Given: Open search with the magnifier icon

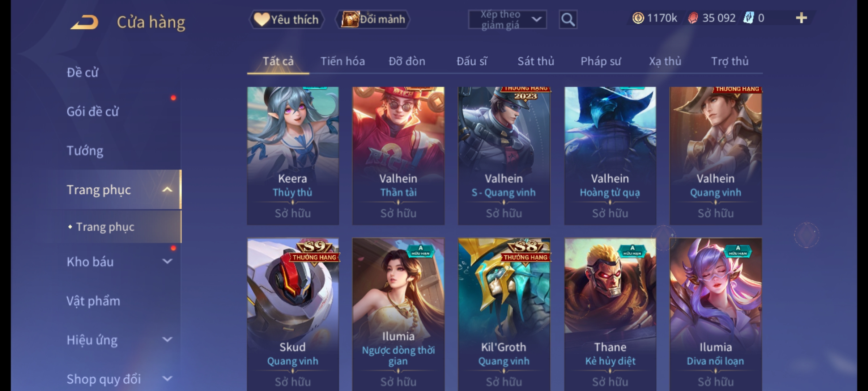Looking at the screenshot, I should (568, 20).
